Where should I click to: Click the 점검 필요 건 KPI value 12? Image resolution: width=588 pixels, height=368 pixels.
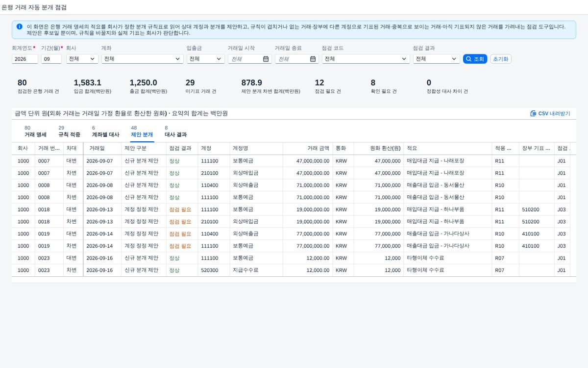(x=319, y=82)
